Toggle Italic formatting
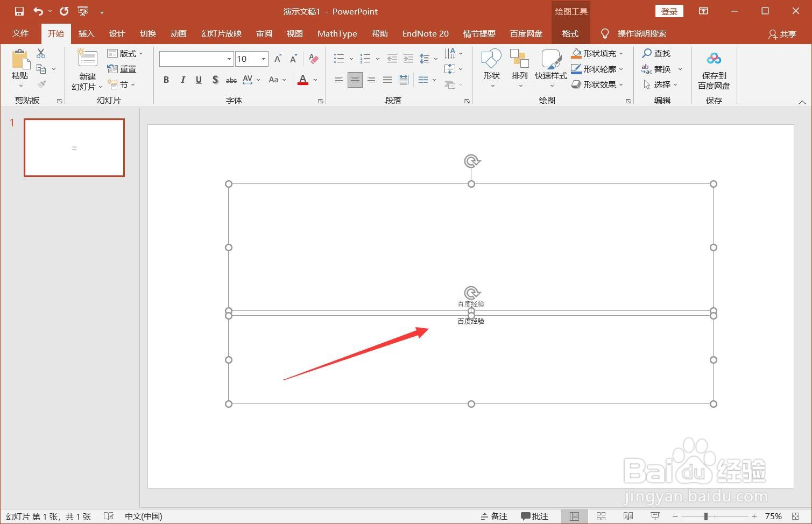812x524 pixels. click(x=182, y=80)
